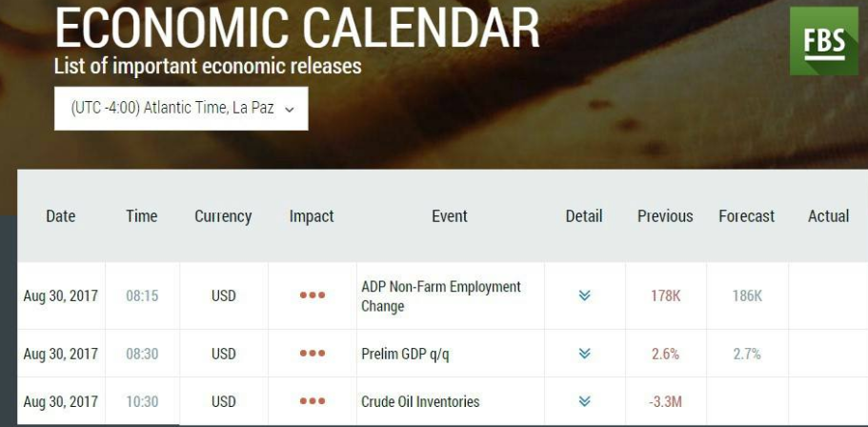
Task: Click the FBS logo icon
Action: (824, 41)
